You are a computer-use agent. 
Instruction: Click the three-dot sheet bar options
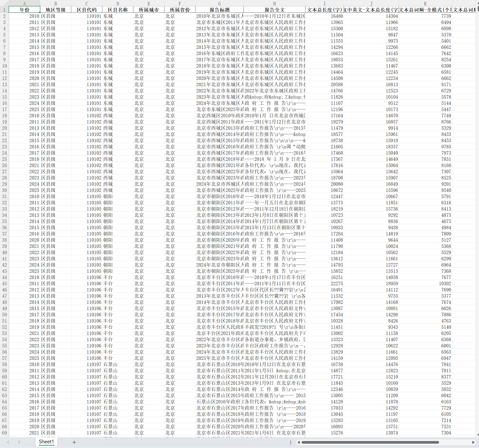pyautogui.click(x=291, y=443)
